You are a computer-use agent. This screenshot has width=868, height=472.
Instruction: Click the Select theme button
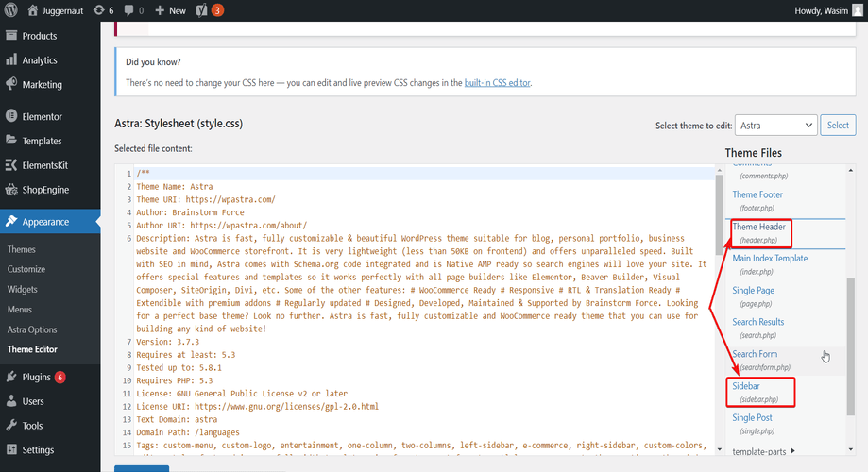point(838,125)
